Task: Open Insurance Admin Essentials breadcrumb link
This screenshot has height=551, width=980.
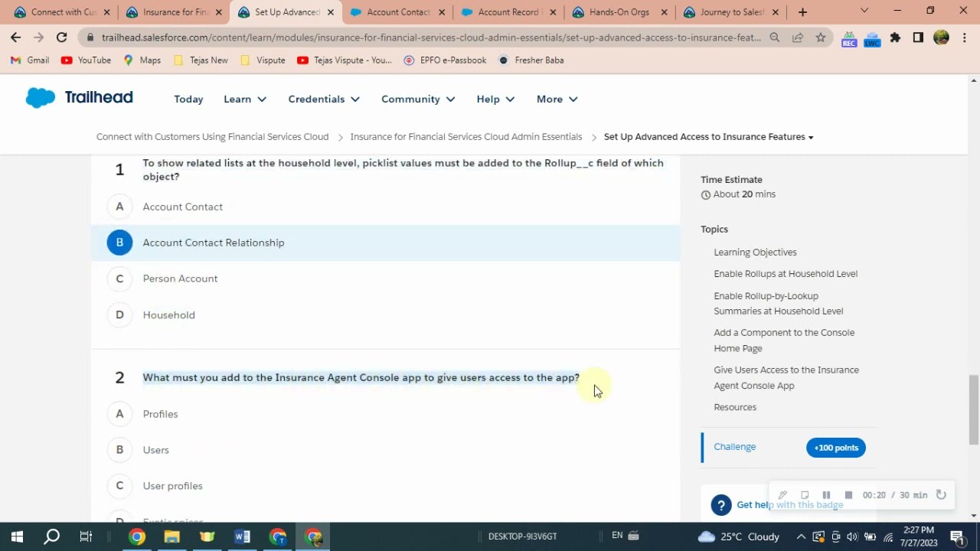Action: tap(466, 137)
